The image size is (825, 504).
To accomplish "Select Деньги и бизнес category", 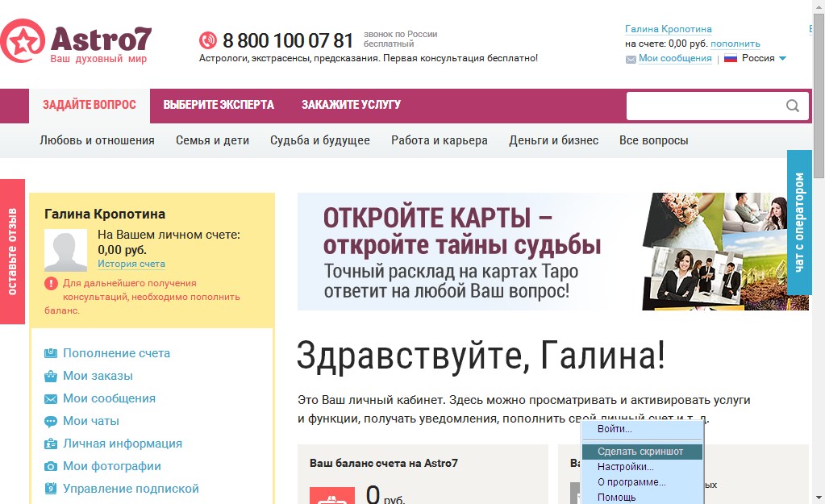I will [x=553, y=140].
